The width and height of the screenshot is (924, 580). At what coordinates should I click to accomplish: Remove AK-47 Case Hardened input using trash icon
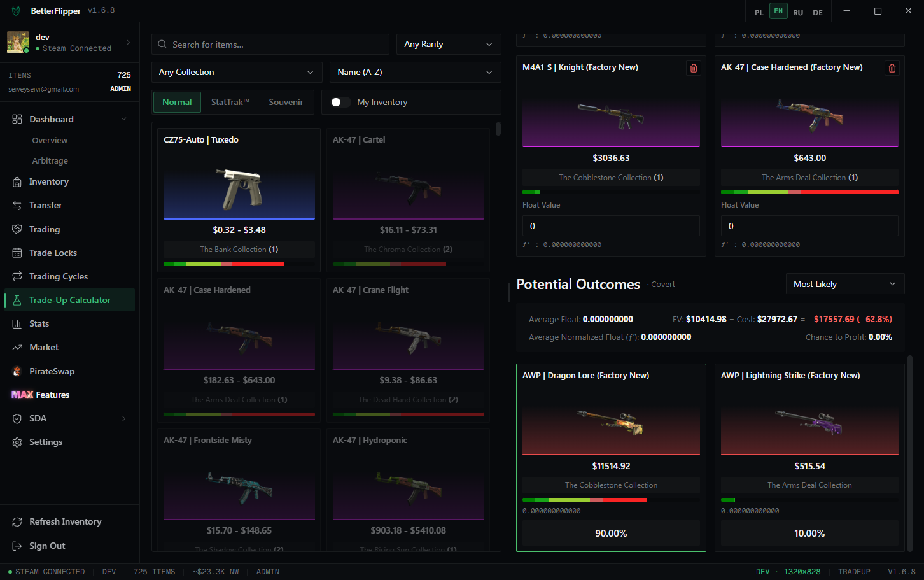892,68
